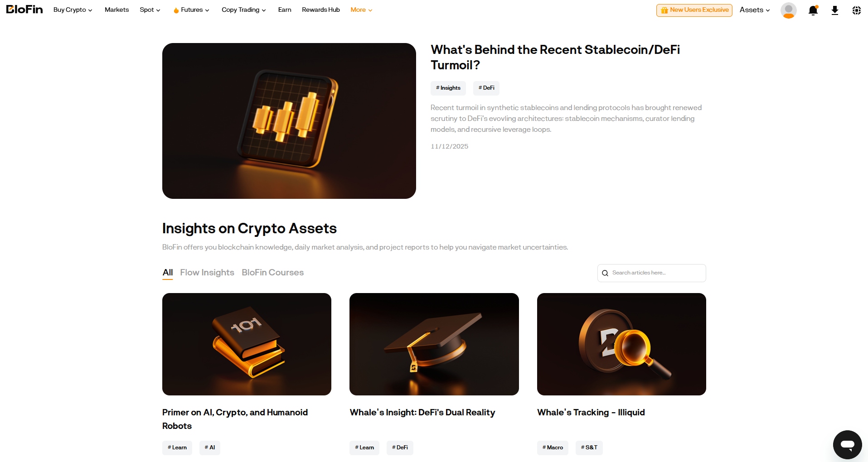Click the search magnifier icon

(x=605, y=273)
